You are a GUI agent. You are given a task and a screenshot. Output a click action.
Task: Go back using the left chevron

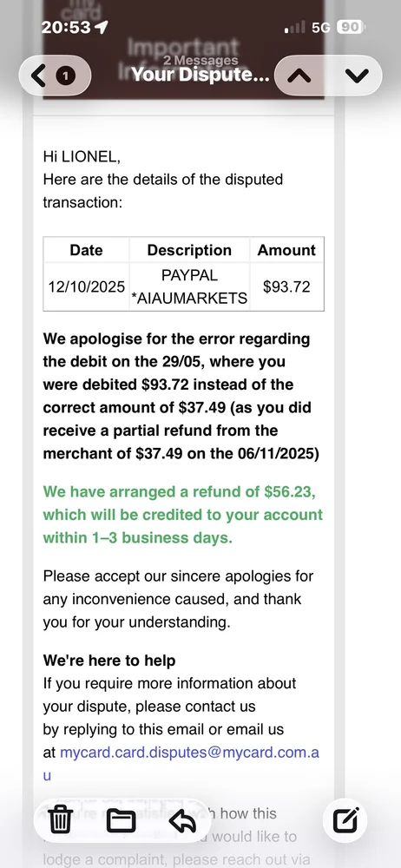click(38, 76)
